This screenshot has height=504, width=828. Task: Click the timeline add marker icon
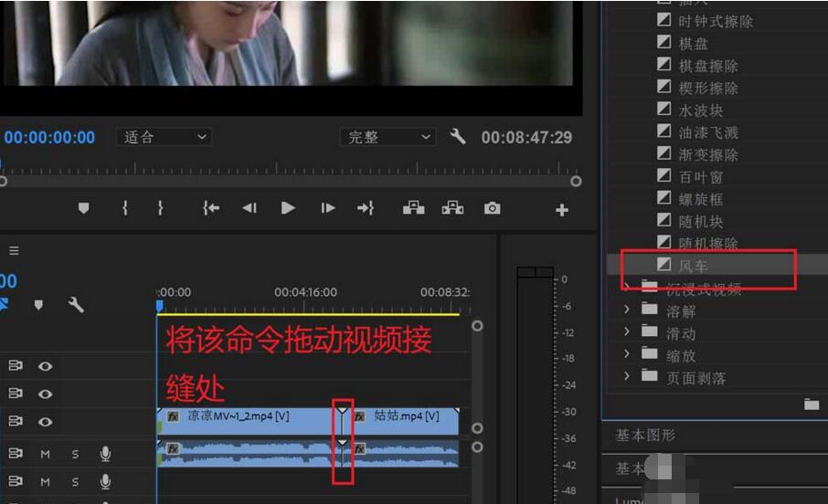coord(38,305)
